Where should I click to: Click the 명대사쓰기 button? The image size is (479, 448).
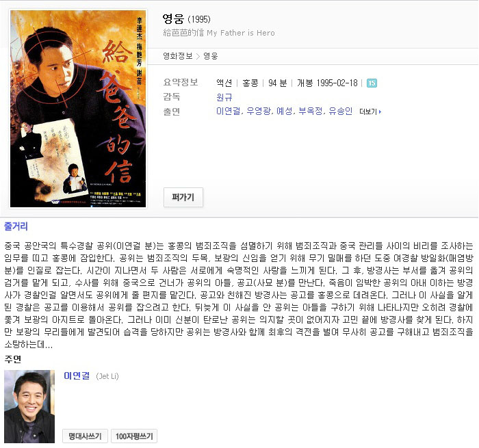click(x=86, y=436)
